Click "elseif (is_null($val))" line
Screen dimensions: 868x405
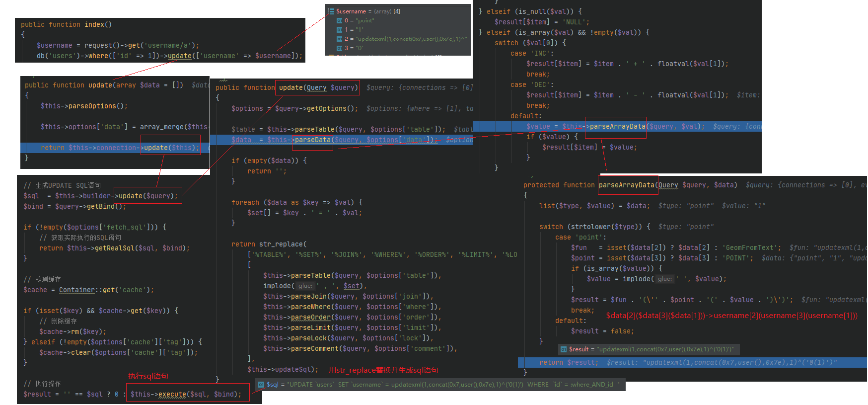point(530,11)
